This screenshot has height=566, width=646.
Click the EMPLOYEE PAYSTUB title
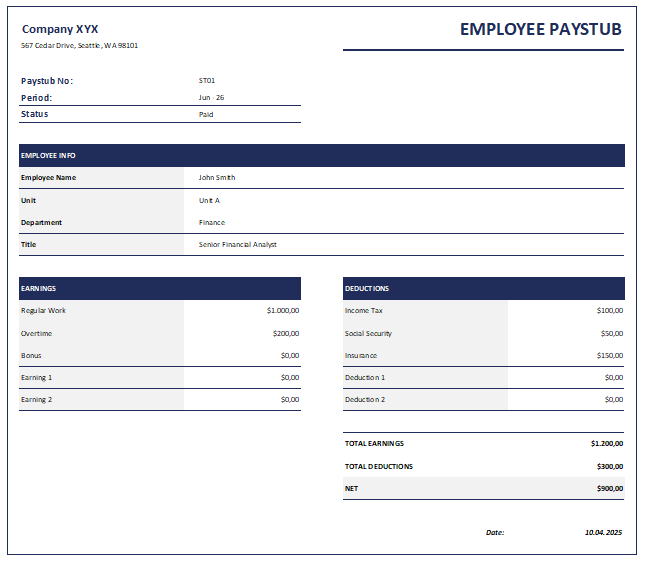pos(540,29)
